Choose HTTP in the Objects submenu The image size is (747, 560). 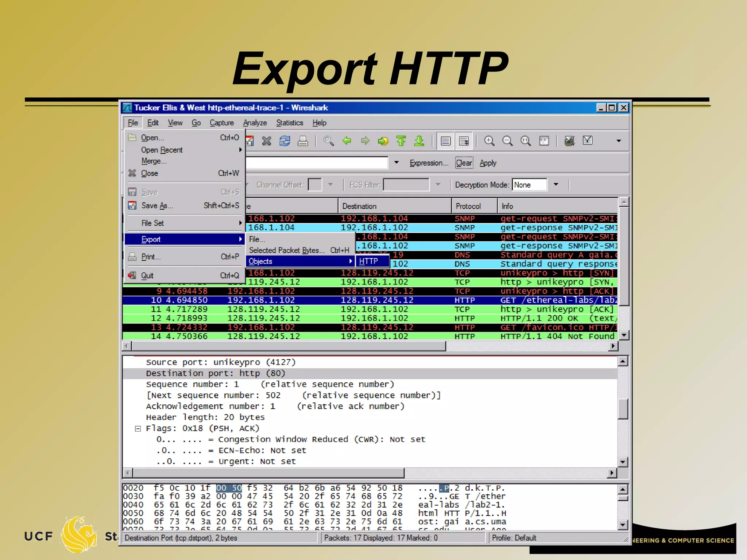point(372,261)
